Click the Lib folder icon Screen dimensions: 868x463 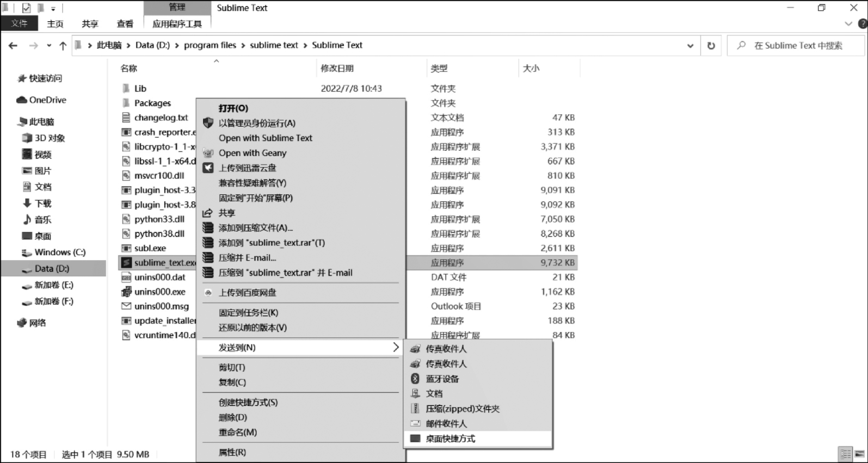(126, 88)
